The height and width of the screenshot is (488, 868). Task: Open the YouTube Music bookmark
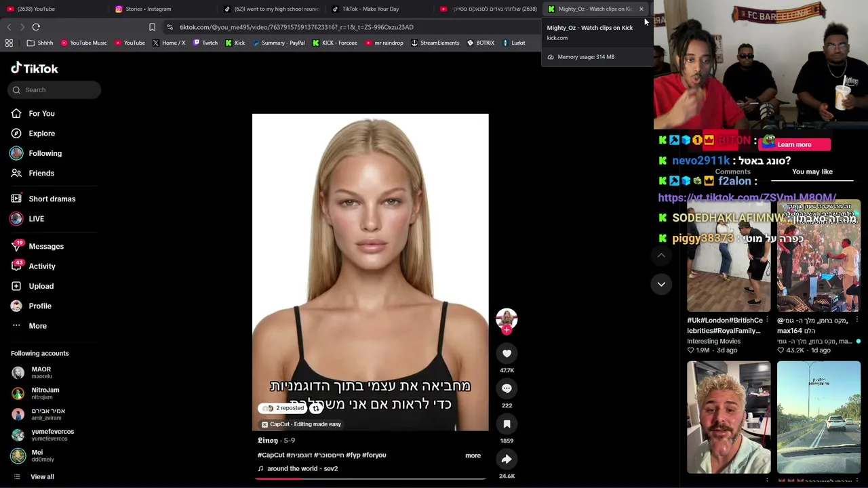tap(83, 43)
